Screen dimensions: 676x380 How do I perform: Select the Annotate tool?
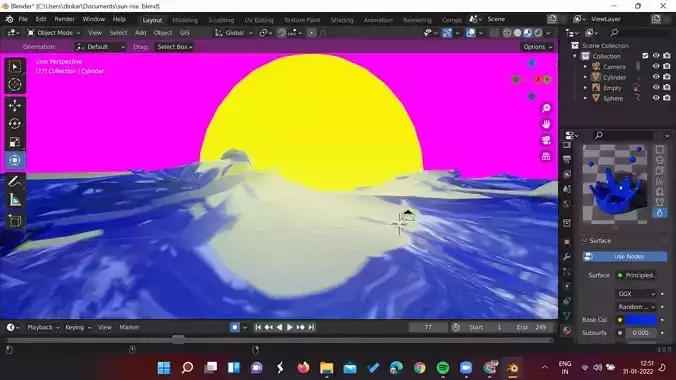tap(15, 181)
